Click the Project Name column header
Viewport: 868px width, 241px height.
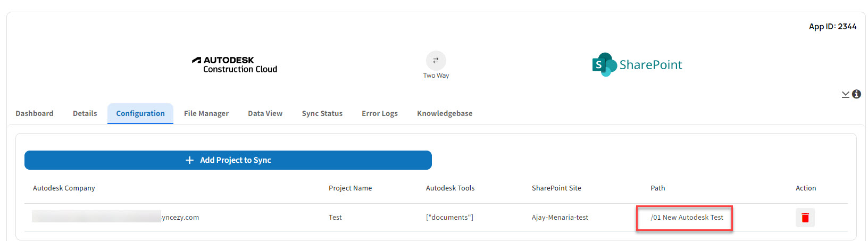[x=350, y=188]
